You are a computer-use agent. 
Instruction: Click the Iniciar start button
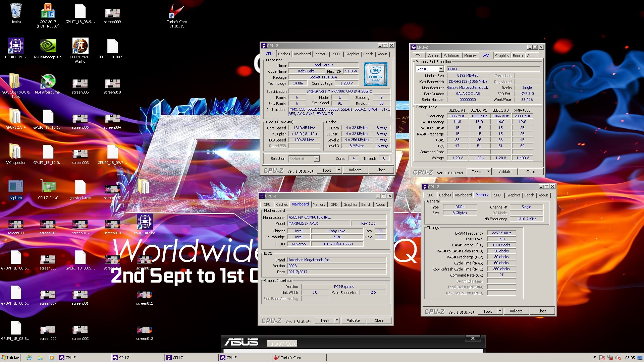click(x=10, y=358)
